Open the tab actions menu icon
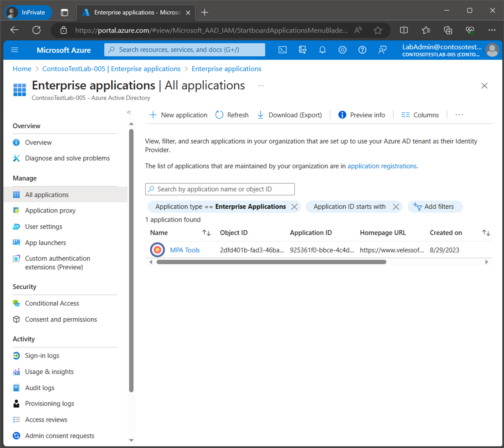This screenshot has height=448, width=504. click(64, 12)
